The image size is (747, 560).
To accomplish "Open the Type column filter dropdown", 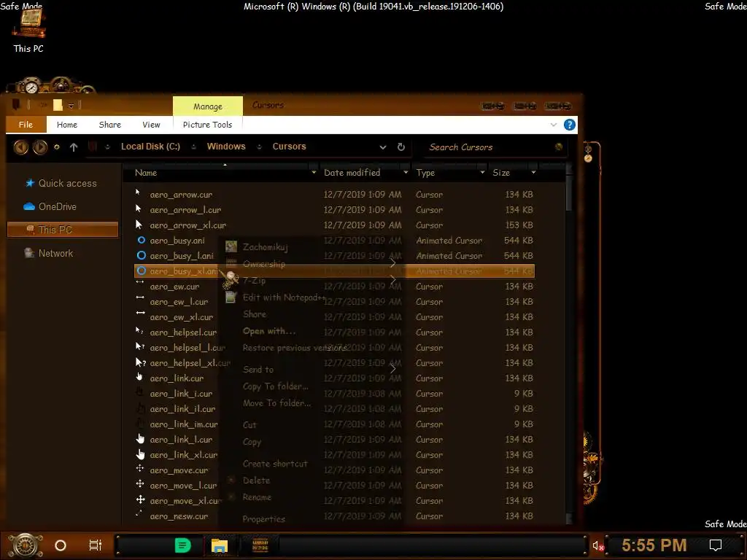I will point(482,172).
